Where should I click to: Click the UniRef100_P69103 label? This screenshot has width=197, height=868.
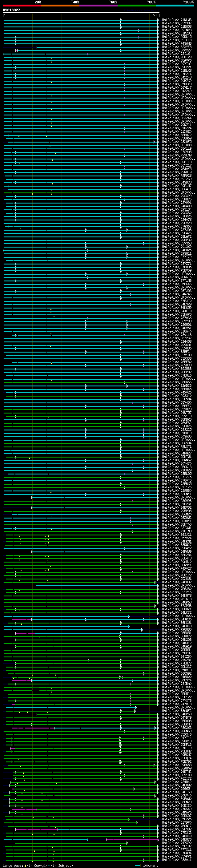tap(177, 775)
